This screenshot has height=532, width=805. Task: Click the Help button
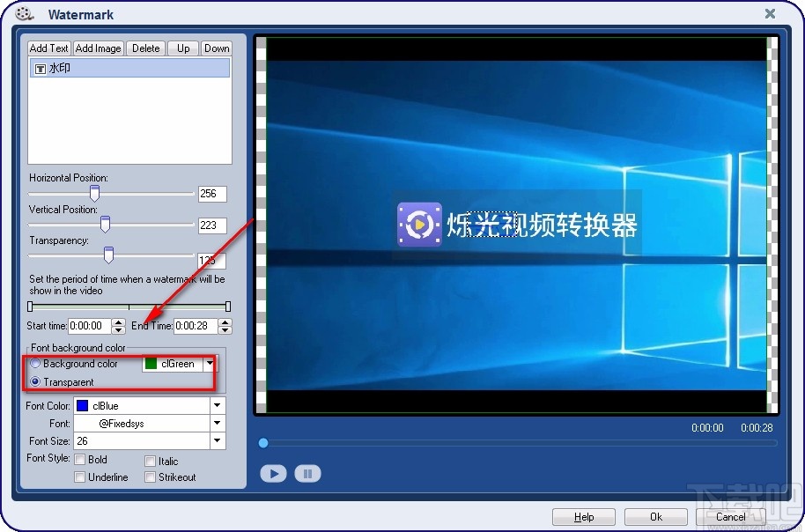584,517
